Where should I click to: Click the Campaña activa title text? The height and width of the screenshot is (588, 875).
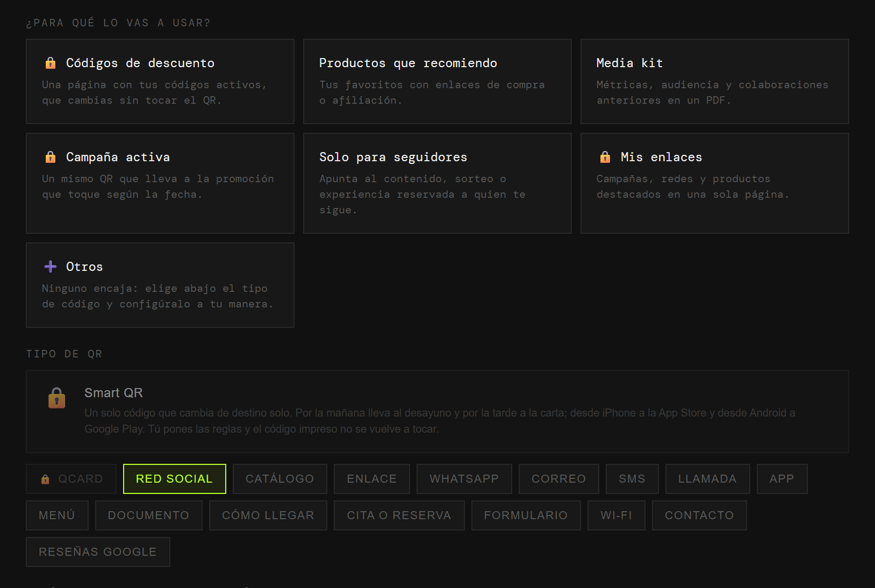click(118, 157)
